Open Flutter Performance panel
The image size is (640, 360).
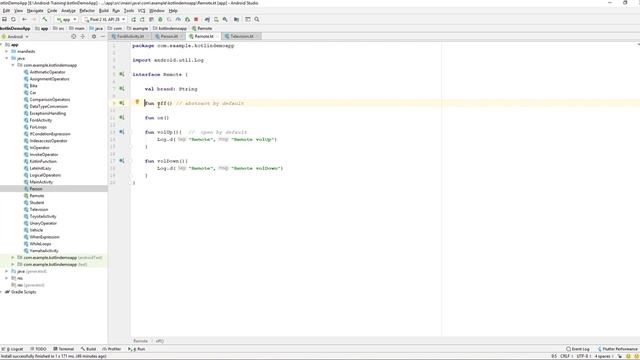click(x=617, y=349)
